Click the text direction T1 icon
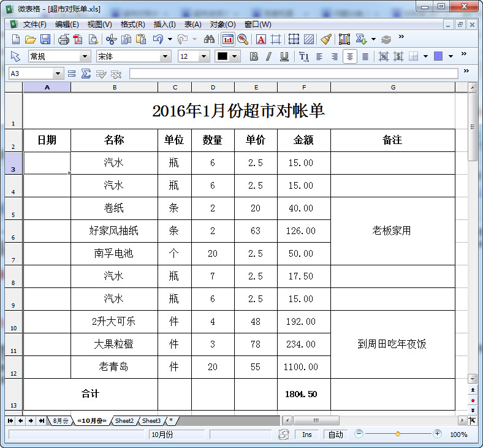The image size is (483, 448). [304, 56]
